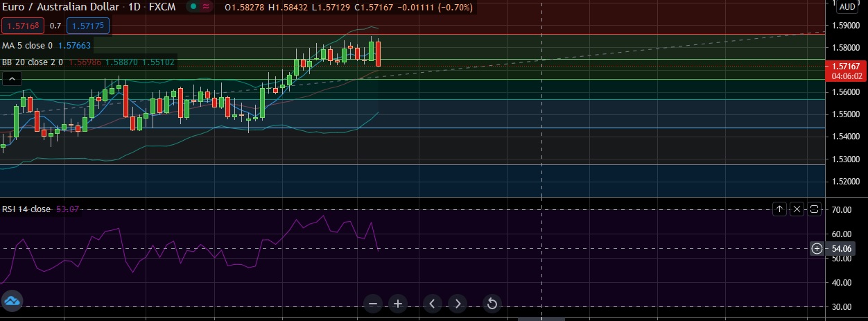Click the BB lower value 1.55102
Screen dimensions: 868x321
(x=158, y=62)
